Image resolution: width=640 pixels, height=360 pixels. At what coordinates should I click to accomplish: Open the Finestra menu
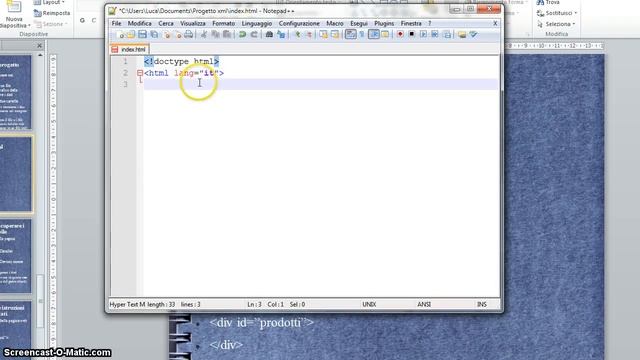coord(411,24)
